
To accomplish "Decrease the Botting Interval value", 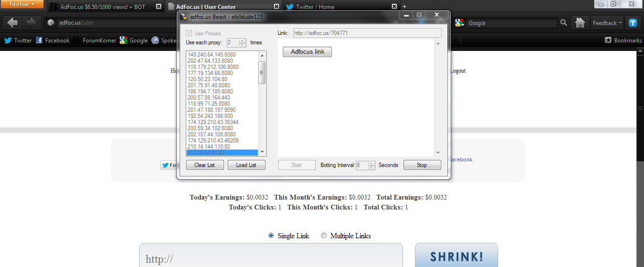I will click(372, 167).
